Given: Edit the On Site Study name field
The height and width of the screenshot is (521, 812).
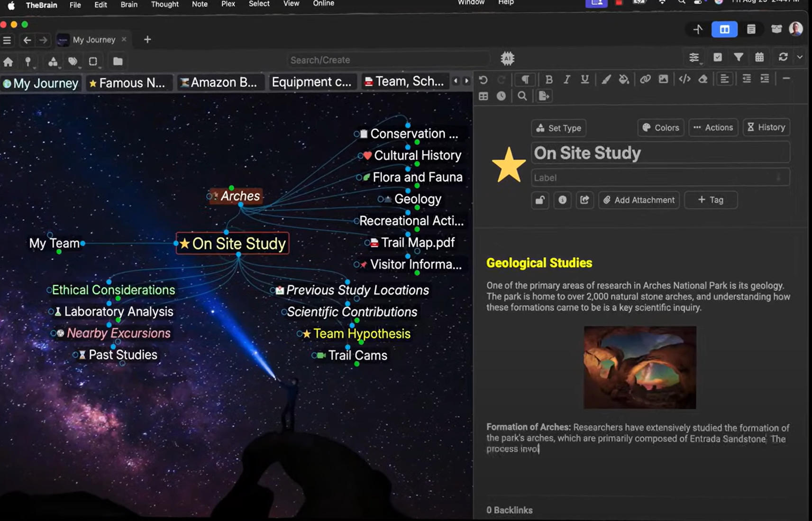Looking at the screenshot, I should click(660, 153).
